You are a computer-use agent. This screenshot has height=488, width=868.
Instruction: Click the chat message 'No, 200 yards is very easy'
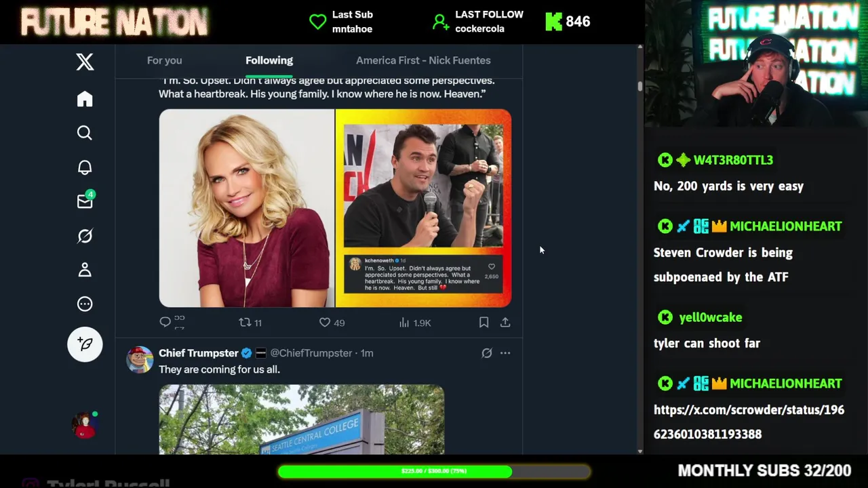coord(728,186)
